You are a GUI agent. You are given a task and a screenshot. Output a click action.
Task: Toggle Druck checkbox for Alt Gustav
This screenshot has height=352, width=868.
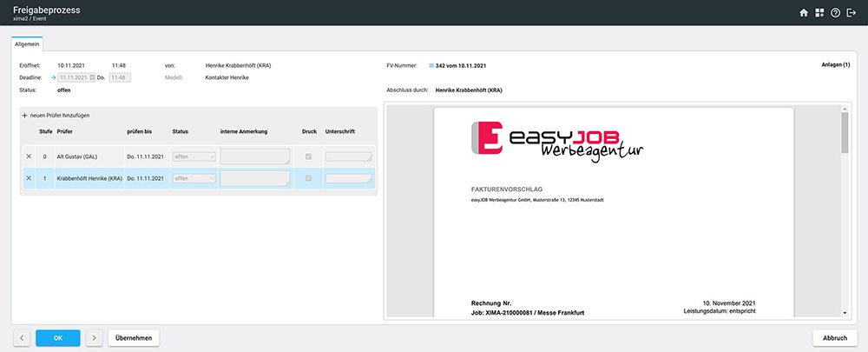coord(308,156)
